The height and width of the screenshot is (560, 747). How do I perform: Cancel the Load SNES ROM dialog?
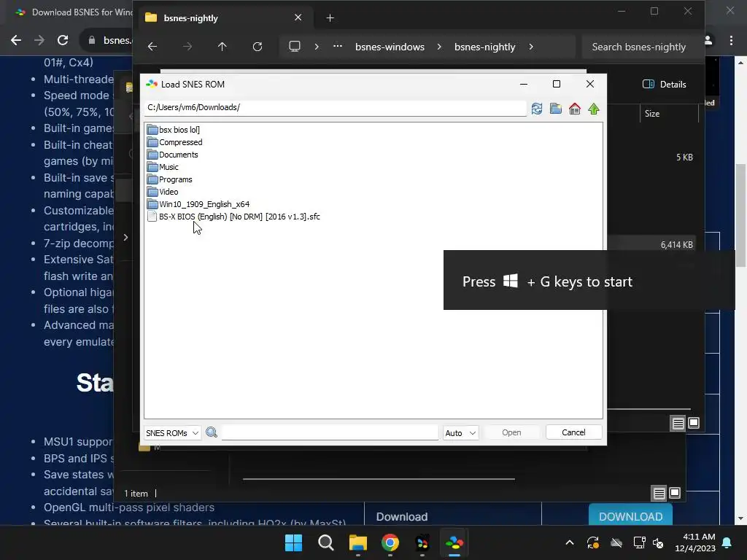[573, 432]
